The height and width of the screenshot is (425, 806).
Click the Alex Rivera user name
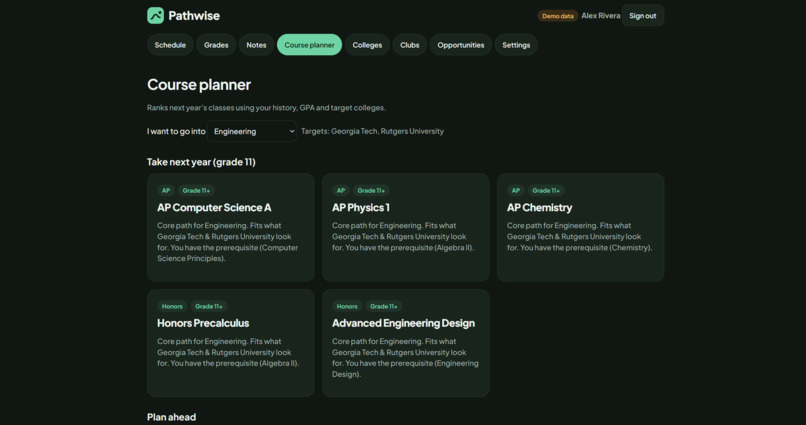coord(600,16)
